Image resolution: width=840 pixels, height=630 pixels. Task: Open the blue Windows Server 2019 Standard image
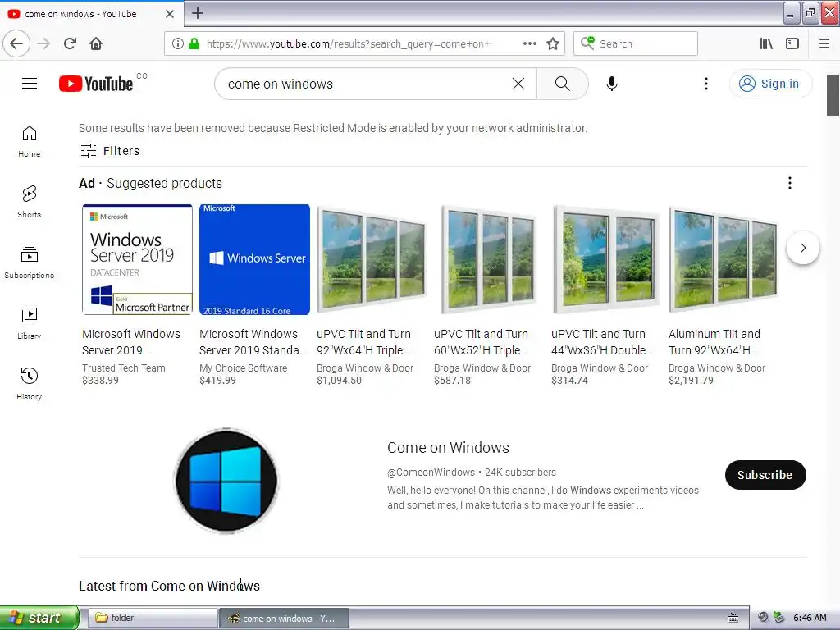254,259
